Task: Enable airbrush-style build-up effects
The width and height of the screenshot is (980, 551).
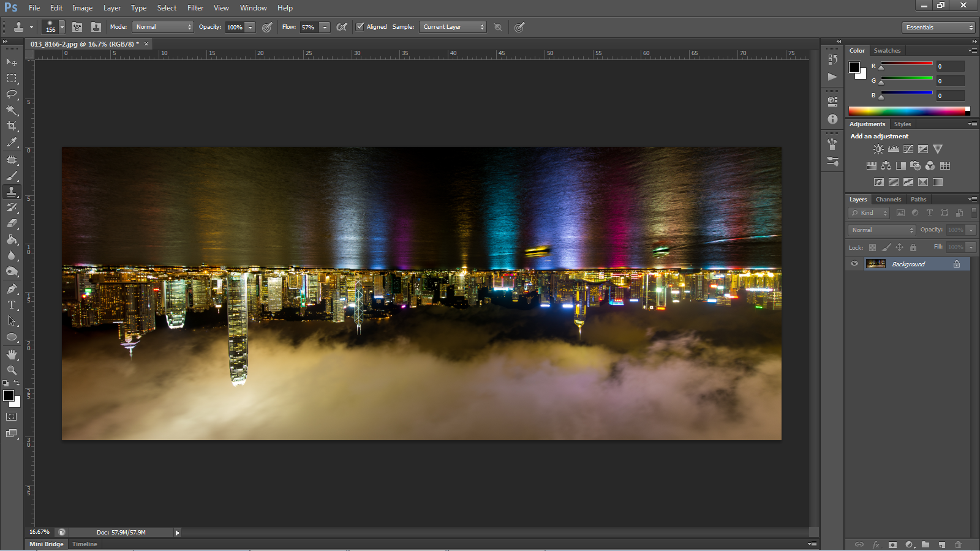Action: pyautogui.click(x=342, y=27)
